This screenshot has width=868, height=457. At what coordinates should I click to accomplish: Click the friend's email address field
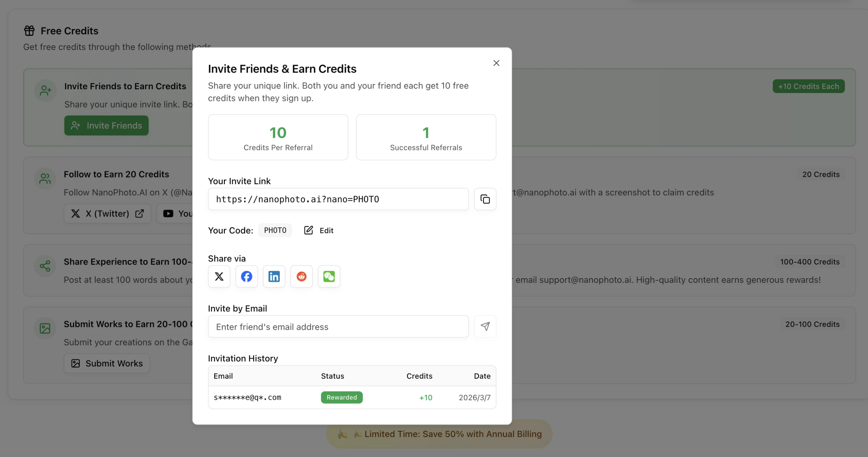[x=338, y=326]
